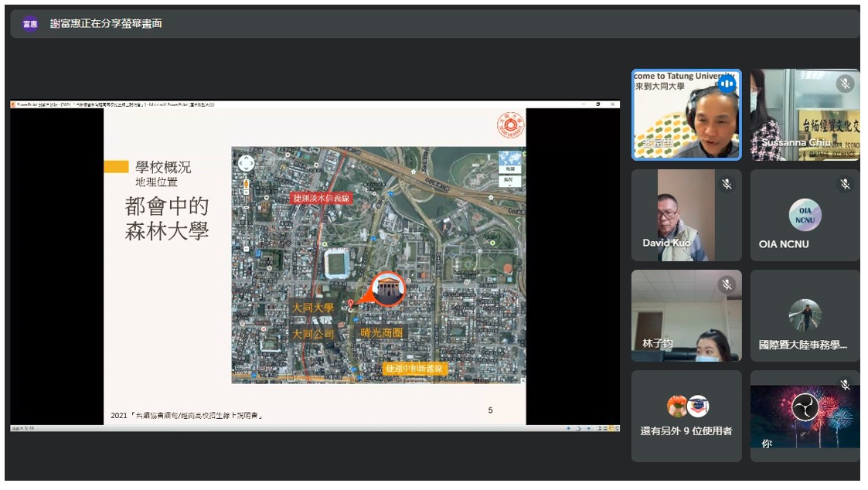Click the orange accent rectangle beside 學校概況

[116, 167]
